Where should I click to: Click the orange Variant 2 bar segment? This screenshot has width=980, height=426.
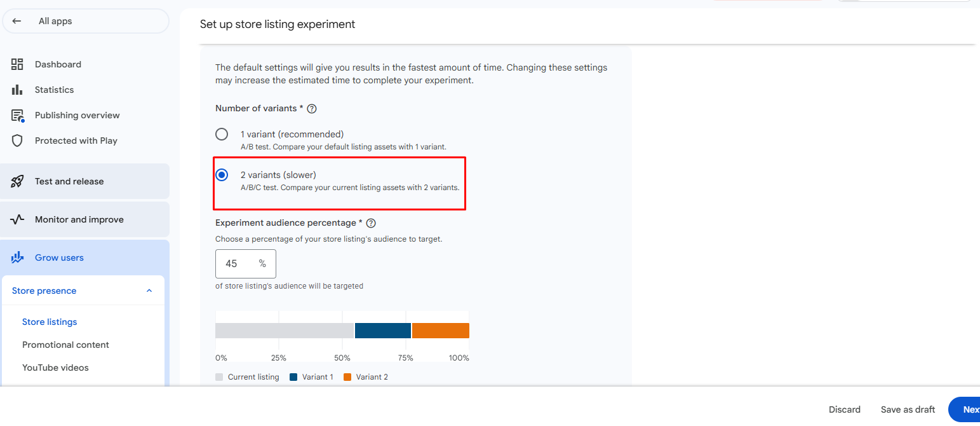[441, 331]
